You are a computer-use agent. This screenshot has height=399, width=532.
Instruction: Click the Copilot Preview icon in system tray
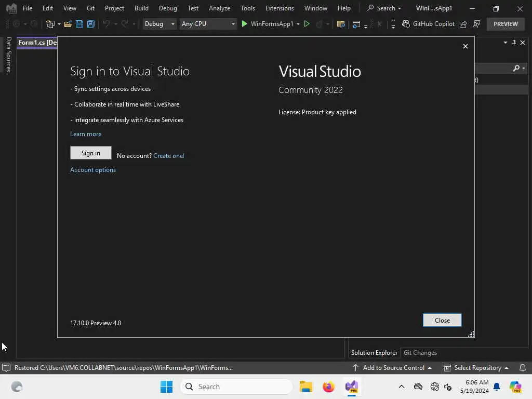click(515, 387)
